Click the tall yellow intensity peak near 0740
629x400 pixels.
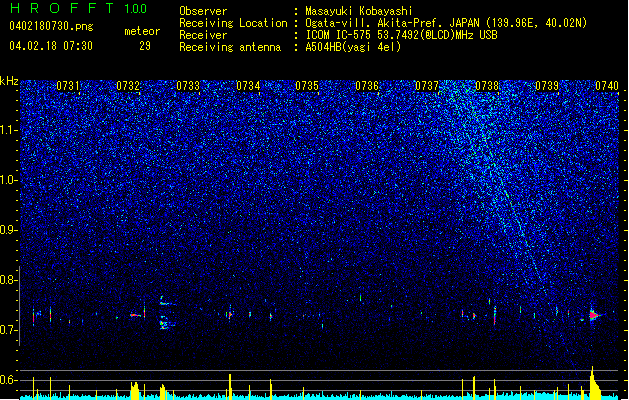tap(594, 383)
